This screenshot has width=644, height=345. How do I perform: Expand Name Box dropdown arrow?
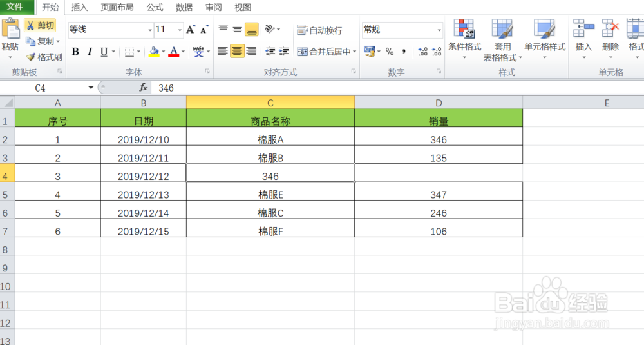(x=91, y=88)
